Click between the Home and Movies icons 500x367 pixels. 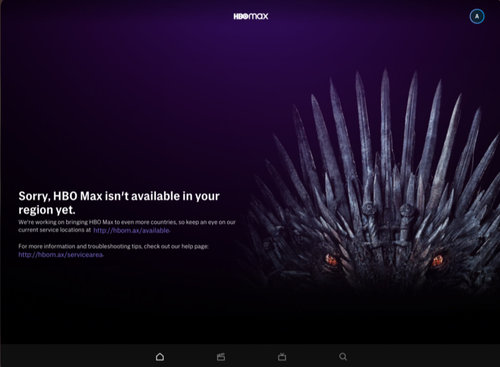click(190, 357)
